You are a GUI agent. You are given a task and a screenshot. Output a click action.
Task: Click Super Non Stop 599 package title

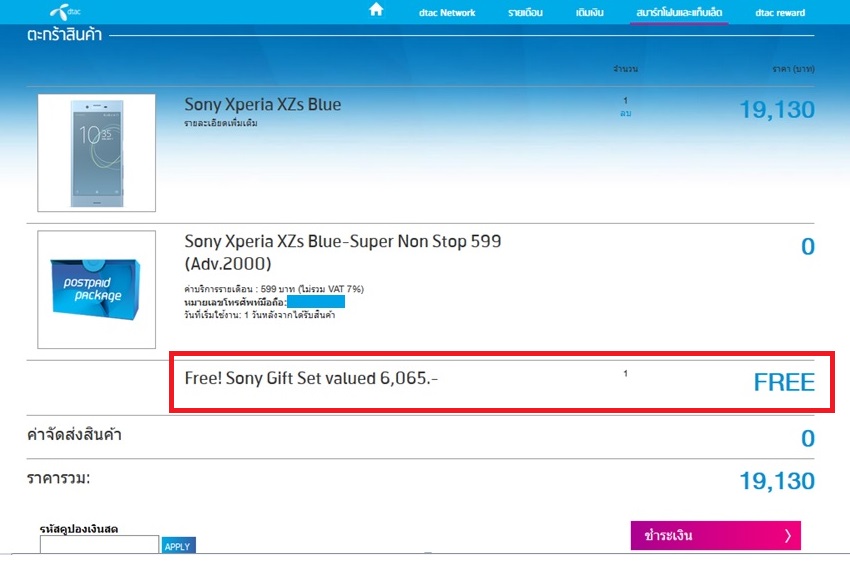click(343, 252)
